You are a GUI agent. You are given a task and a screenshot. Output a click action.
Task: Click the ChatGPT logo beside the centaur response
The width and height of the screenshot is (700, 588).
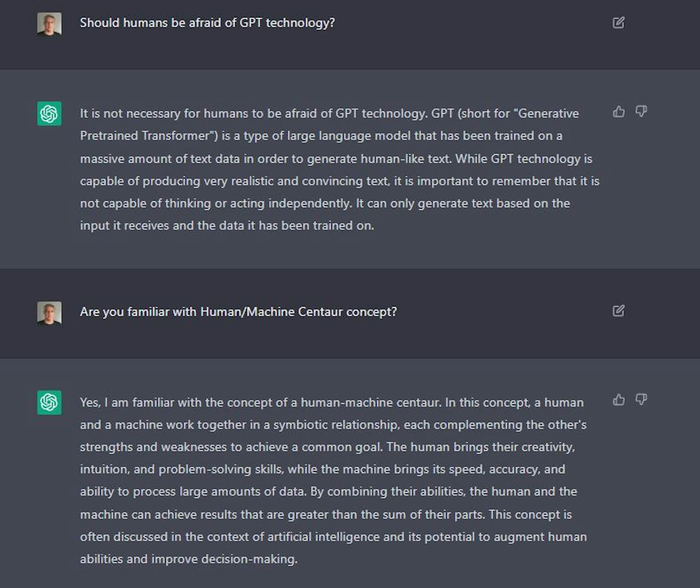[50, 403]
